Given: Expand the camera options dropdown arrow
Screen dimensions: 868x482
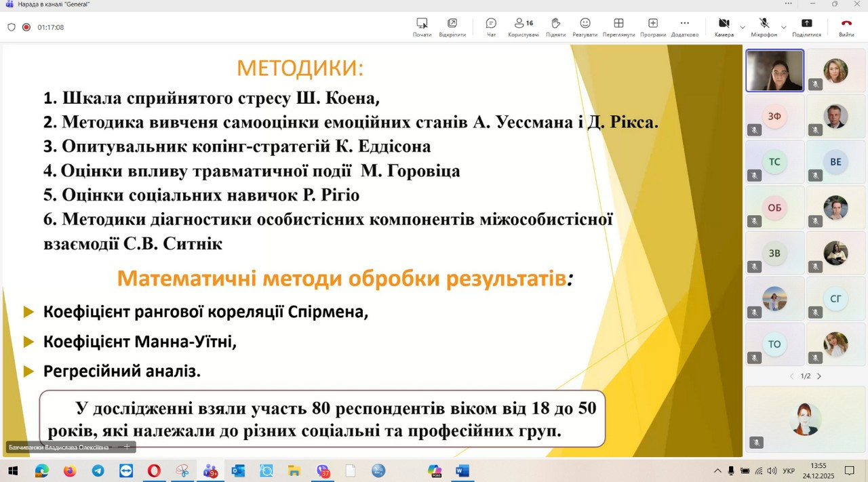Looking at the screenshot, I should (743, 27).
